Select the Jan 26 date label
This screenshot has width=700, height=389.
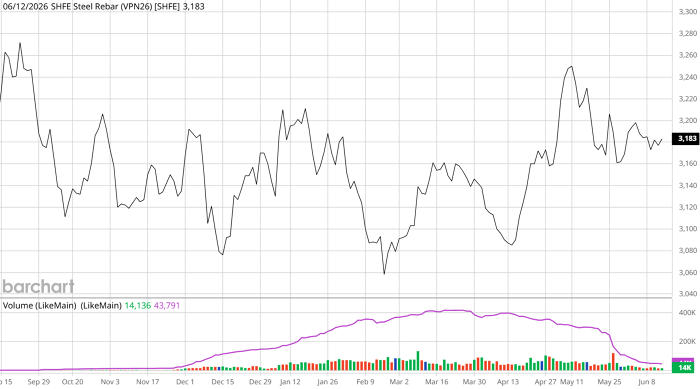[327, 382]
